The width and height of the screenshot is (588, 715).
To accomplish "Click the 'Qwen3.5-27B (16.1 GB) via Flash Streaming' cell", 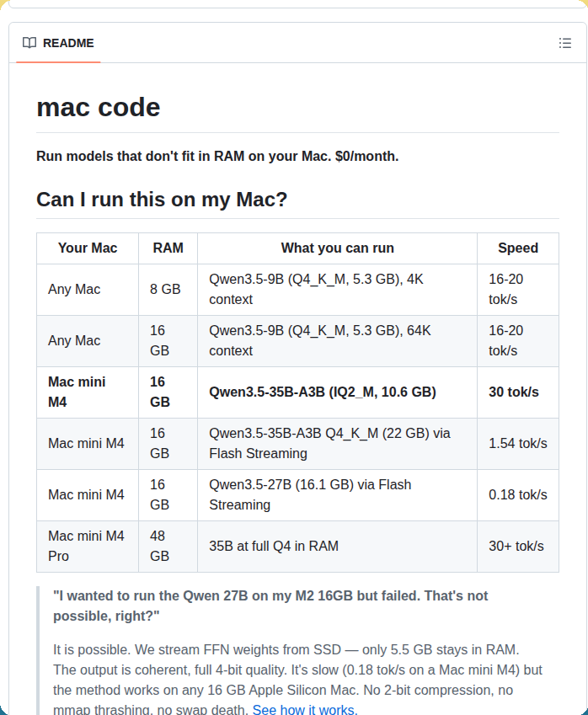I will point(337,495).
